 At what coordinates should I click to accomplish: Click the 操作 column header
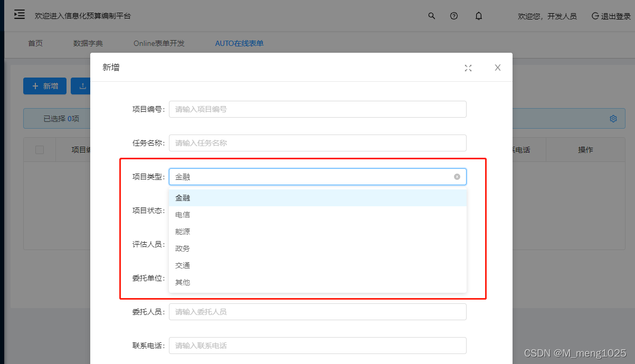click(585, 150)
